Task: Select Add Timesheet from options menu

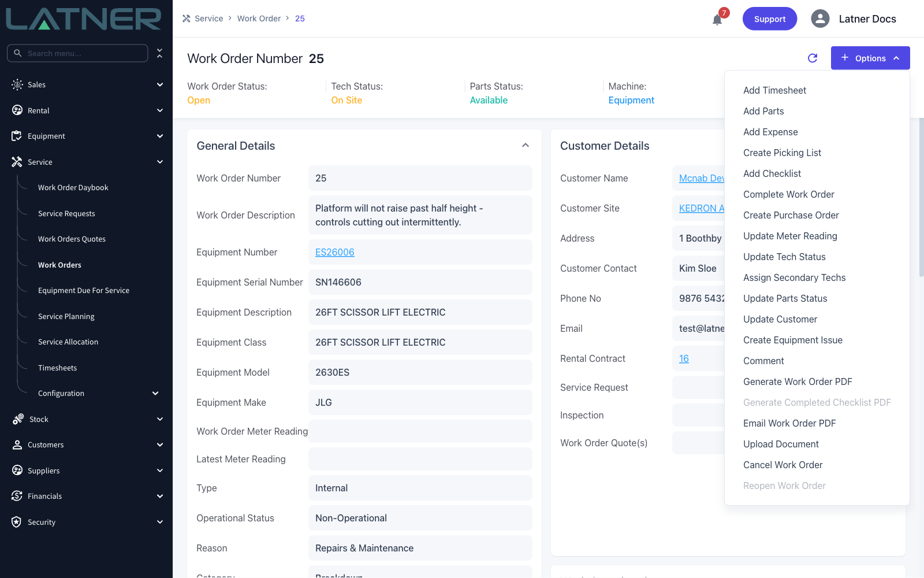Action: point(774,90)
